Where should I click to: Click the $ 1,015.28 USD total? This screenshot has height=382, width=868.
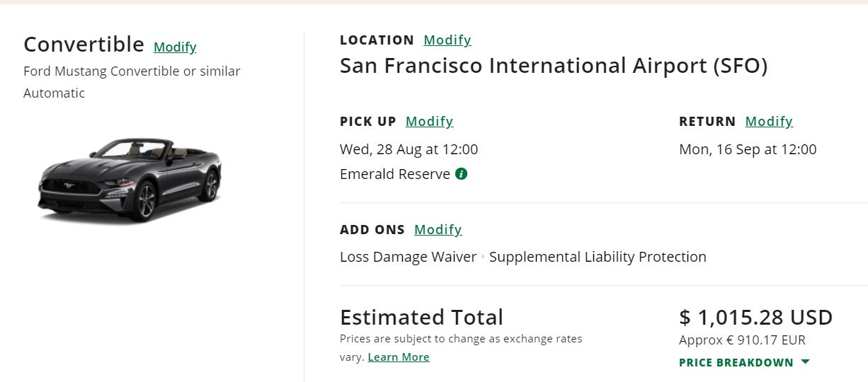[x=755, y=317]
